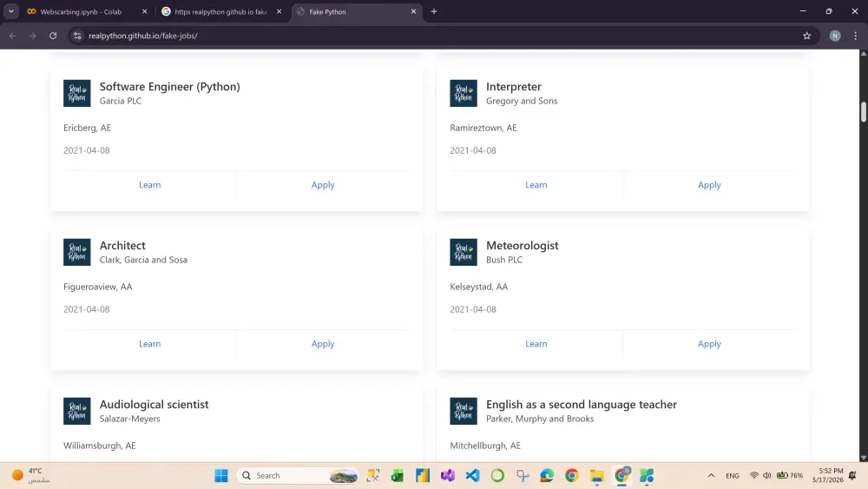Reload the current page
The height and width of the screenshot is (489, 868).
(53, 36)
